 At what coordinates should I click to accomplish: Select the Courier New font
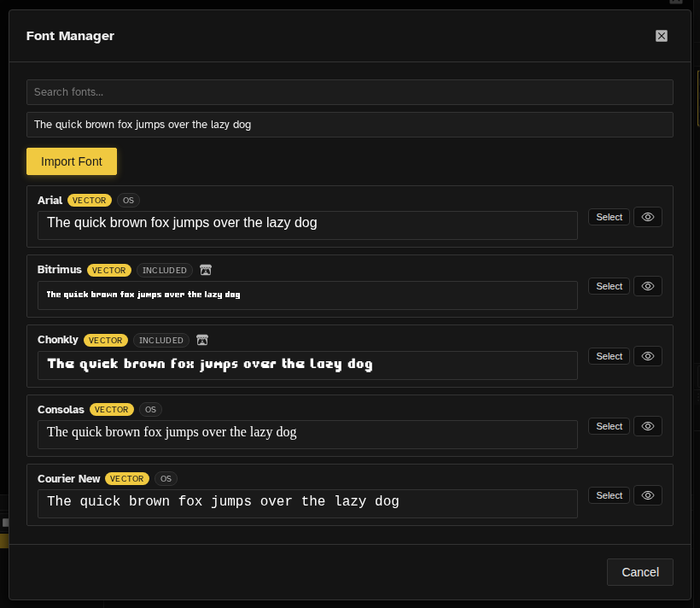click(609, 495)
